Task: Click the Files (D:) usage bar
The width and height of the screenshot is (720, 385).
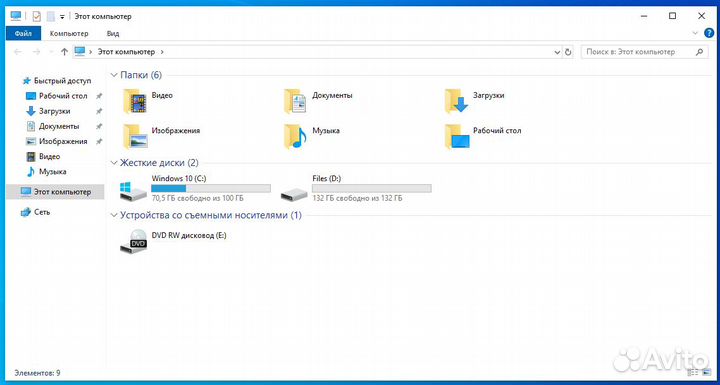Action: [371, 188]
